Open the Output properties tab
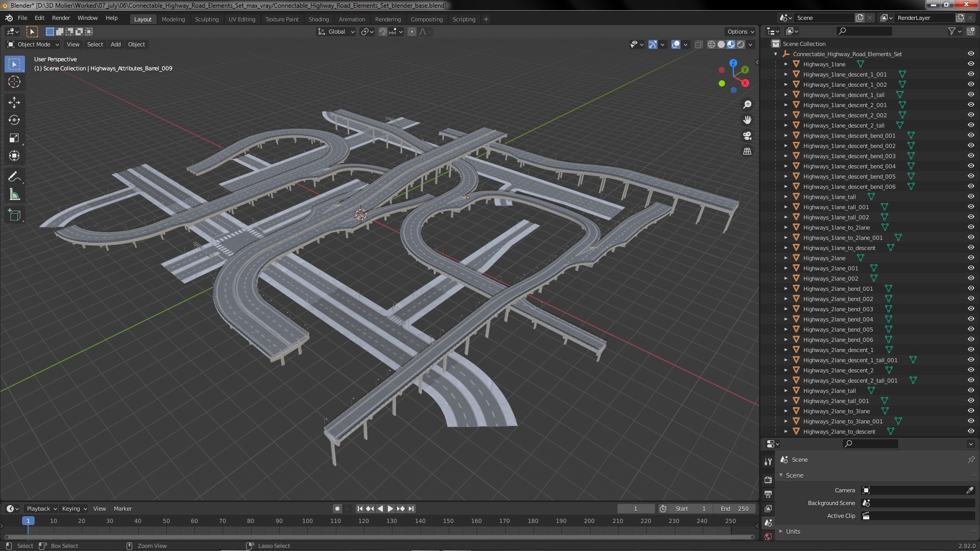Image resolution: width=980 pixels, height=551 pixels. tap(768, 494)
